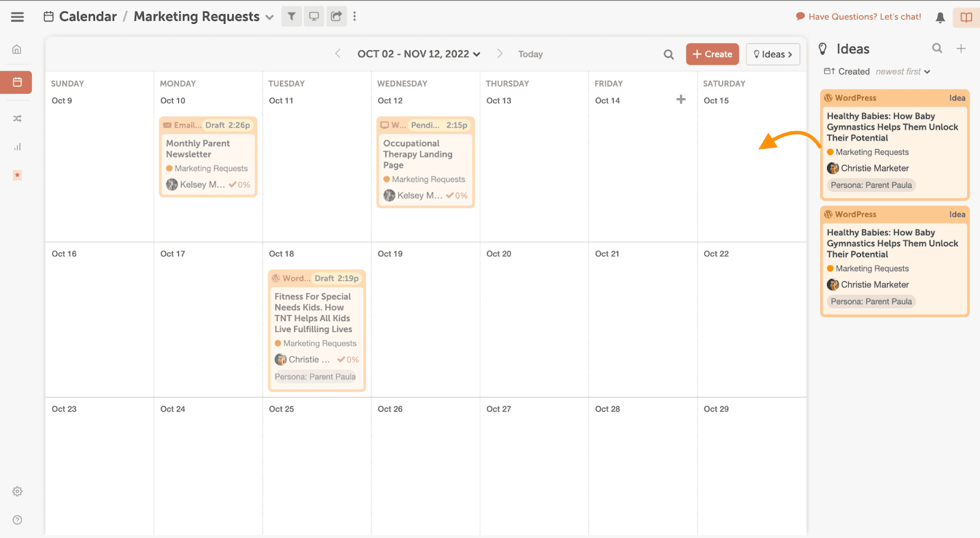Open Analytics bar chart in sidebar

coord(17,146)
